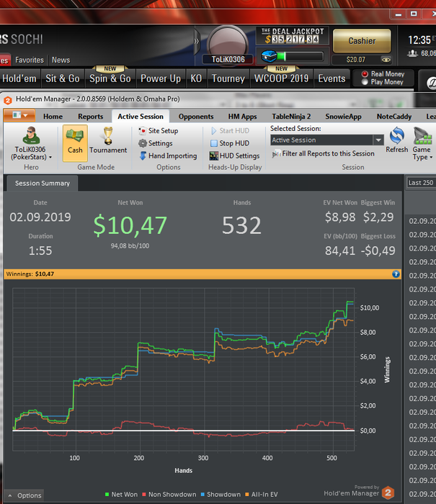Open Site Setup options
This screenshot has height=504, width=436.
[x=159, y=131]
